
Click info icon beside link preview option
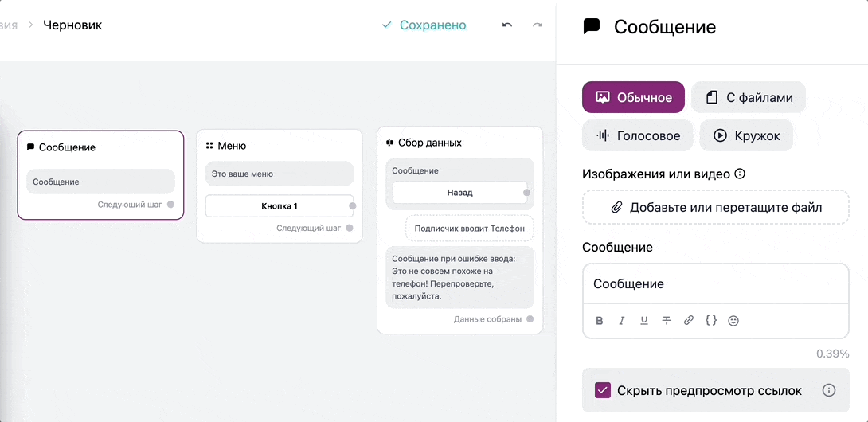click(x=829, y=390)
